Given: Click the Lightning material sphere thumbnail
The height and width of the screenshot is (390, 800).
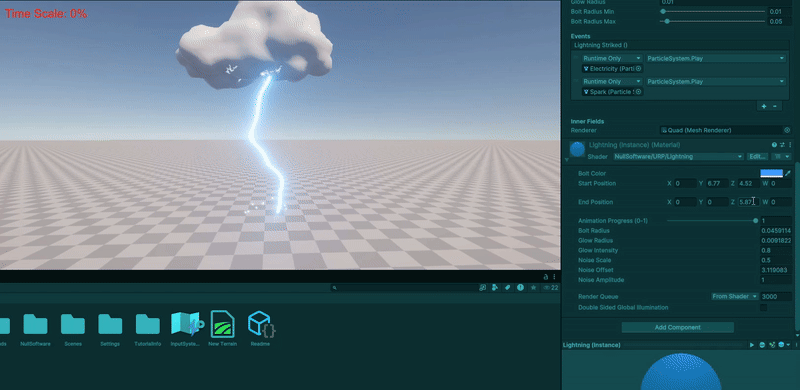Looking at the screenshot, I should pyautogui.click(x=577, y=149).
